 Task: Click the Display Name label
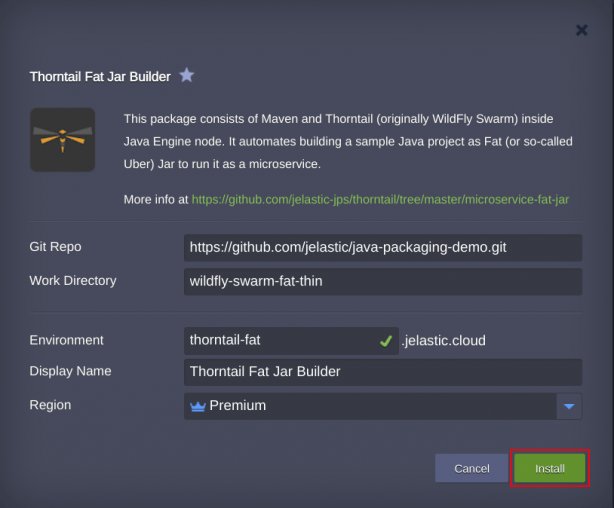point(70,371)
